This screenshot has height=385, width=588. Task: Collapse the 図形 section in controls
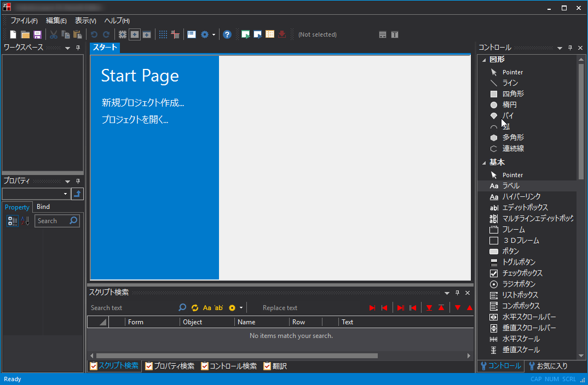tap(484, 60)
